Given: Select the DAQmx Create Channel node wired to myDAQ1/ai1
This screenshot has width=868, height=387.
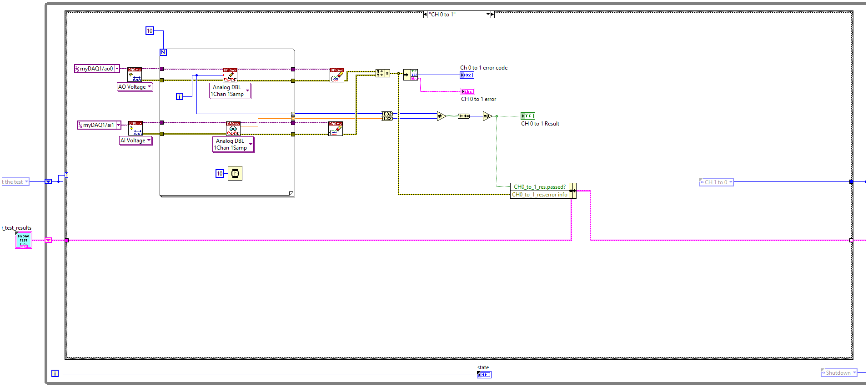Looking at the screenshot, I should point(135,128).
